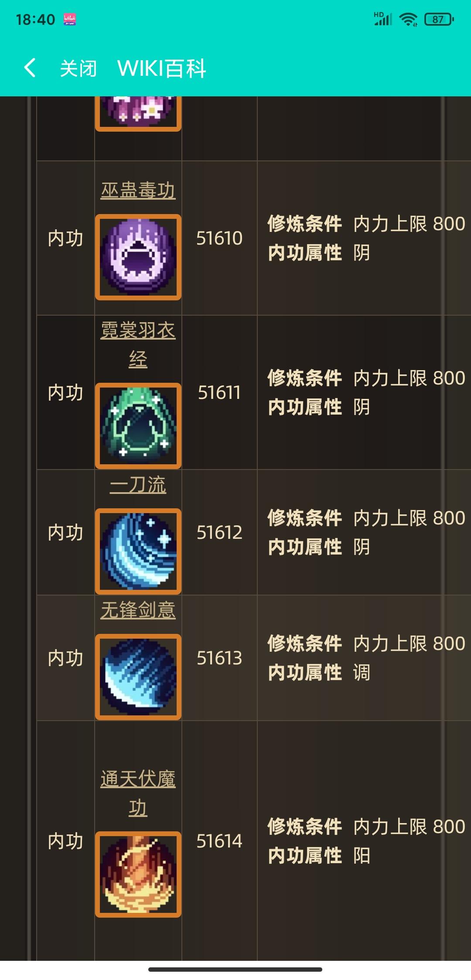The image size is (471, 980).
Task: Tap the blue 一刀流 skill icon
Action: click(x=138, y=551)
